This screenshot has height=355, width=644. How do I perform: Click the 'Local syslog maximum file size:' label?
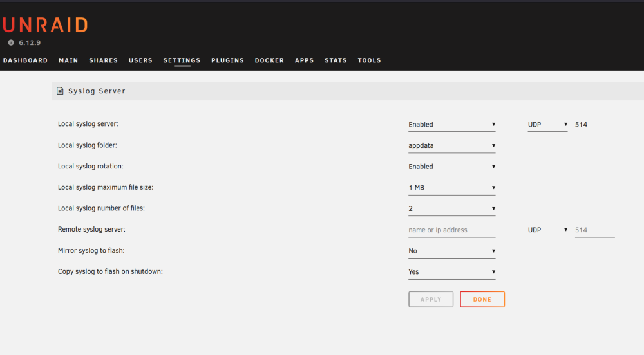(106, 187)
